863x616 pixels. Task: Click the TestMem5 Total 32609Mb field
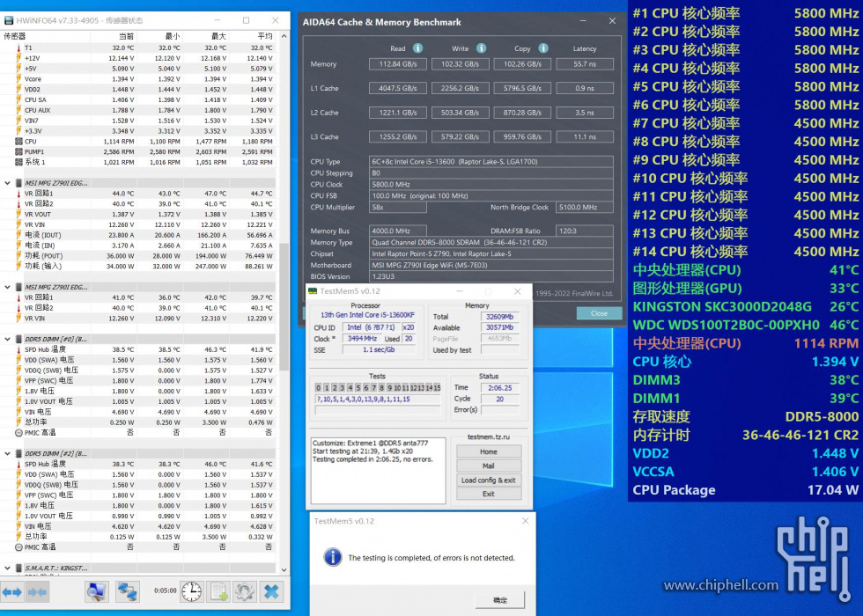coord(500,317)
